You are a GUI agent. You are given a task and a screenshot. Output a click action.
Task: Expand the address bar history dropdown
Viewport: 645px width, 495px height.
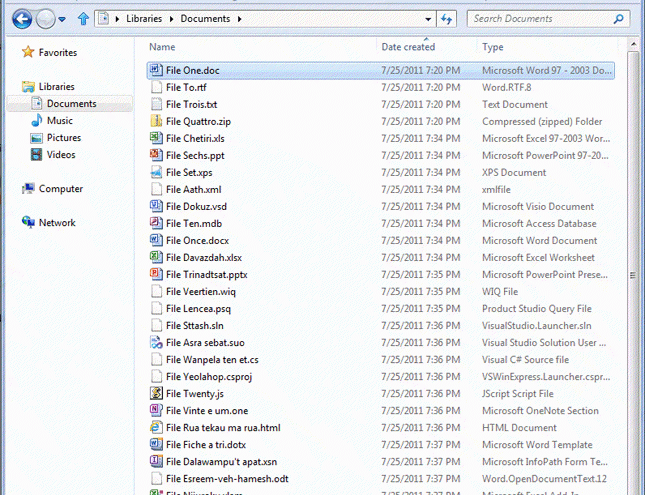[x=428, y=19]
